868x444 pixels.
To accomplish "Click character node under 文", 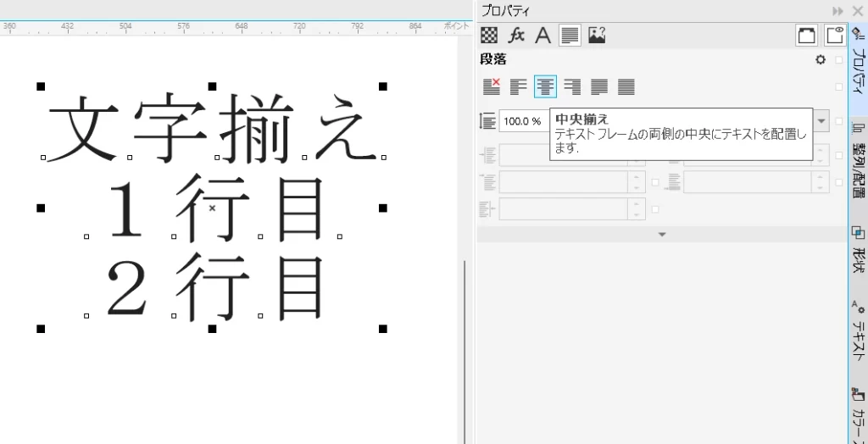I will coord(43,158).
